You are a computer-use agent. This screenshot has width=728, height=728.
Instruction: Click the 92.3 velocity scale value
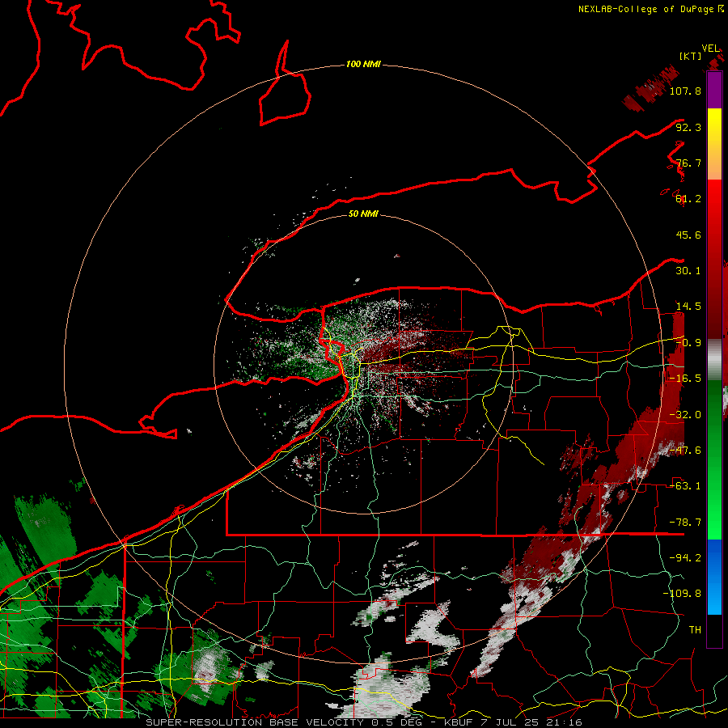pyautogui.click(x=688, y=127)
